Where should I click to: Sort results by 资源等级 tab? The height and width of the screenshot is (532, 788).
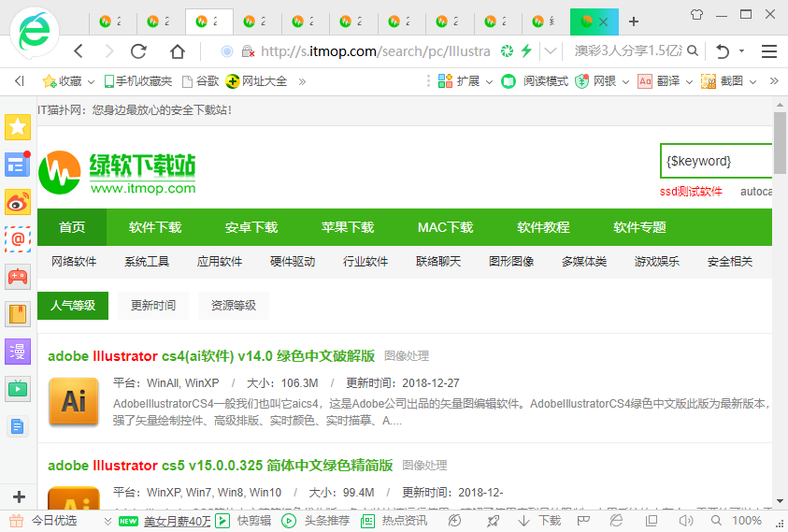tap(234, 305)
